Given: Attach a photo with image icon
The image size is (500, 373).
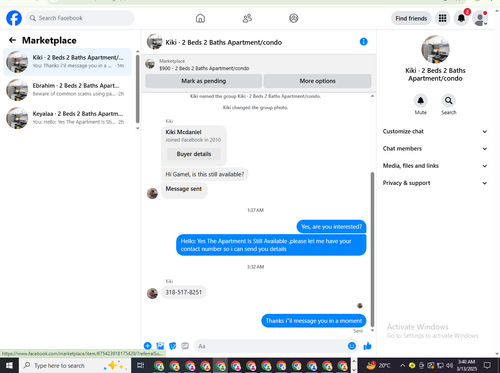Looking at the screenshot, I should point(160,346).
